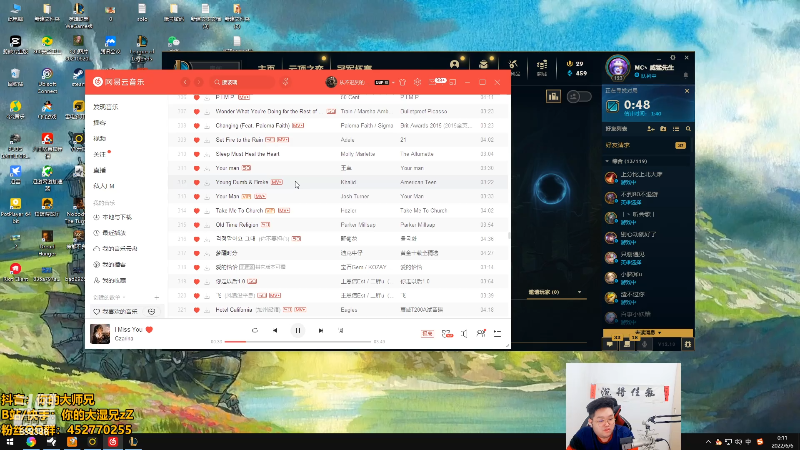Screen dimensions: 800x450
Task: Open the skin (shirt) icon in NetEase header
Action: (403, 82)
